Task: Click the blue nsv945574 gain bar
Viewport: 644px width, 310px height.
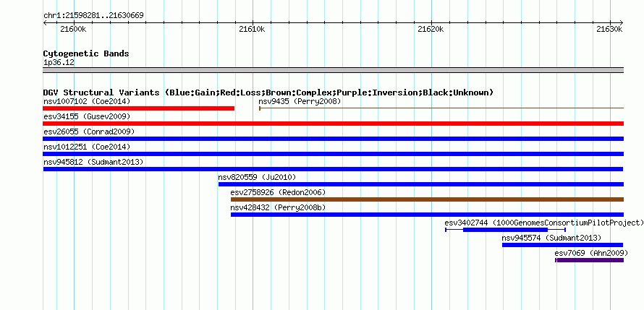Action: click(563, 245)
